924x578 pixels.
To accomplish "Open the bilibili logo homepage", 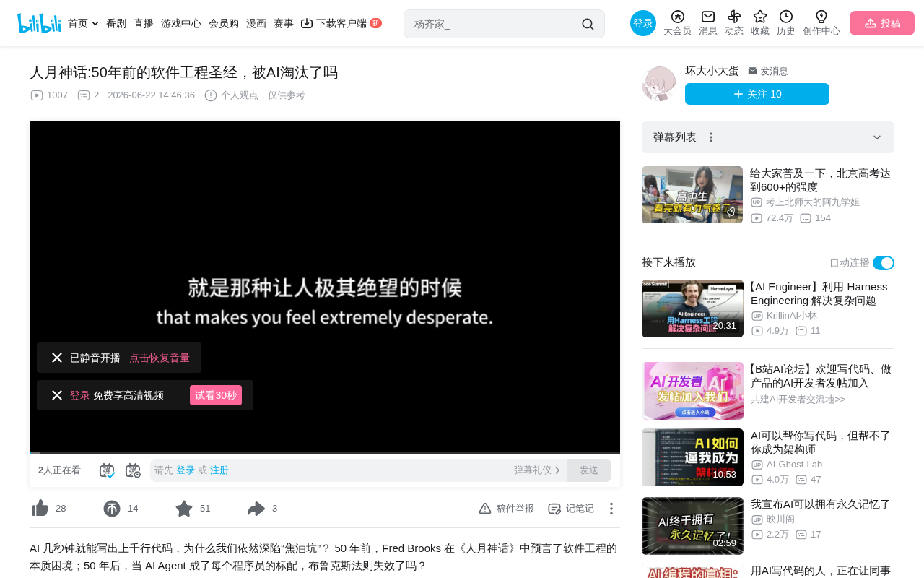I will [x=39, y=23].
